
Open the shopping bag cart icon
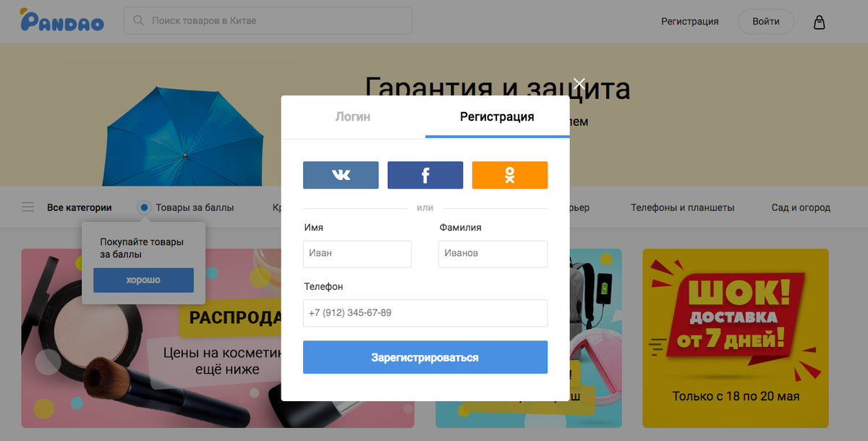pos(819,22)
